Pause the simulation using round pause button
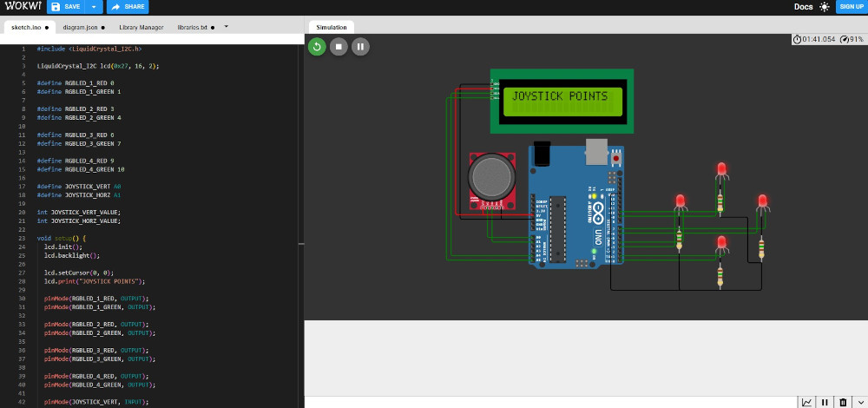The width and height of the screenshot is (868, 408). [360, 47]
